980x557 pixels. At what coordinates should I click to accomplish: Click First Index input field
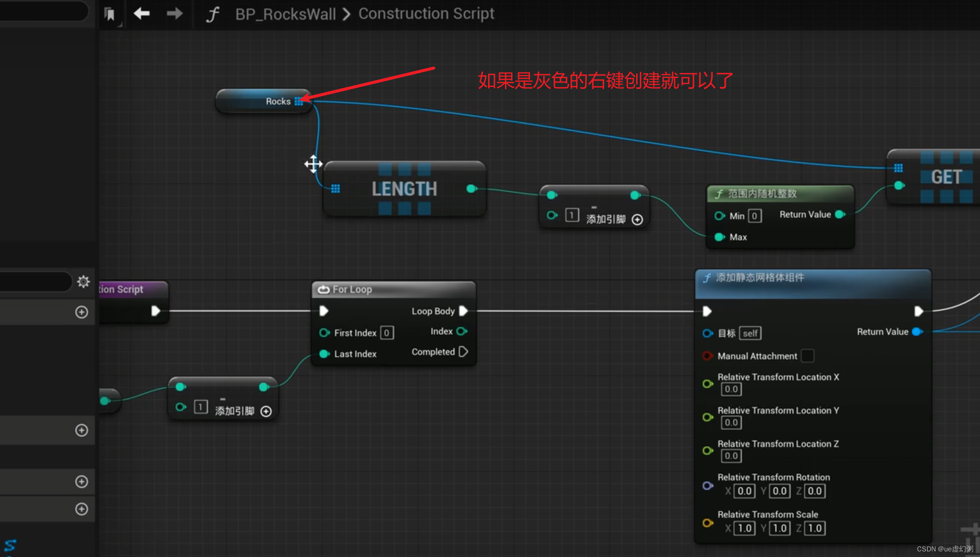(387, 333)
